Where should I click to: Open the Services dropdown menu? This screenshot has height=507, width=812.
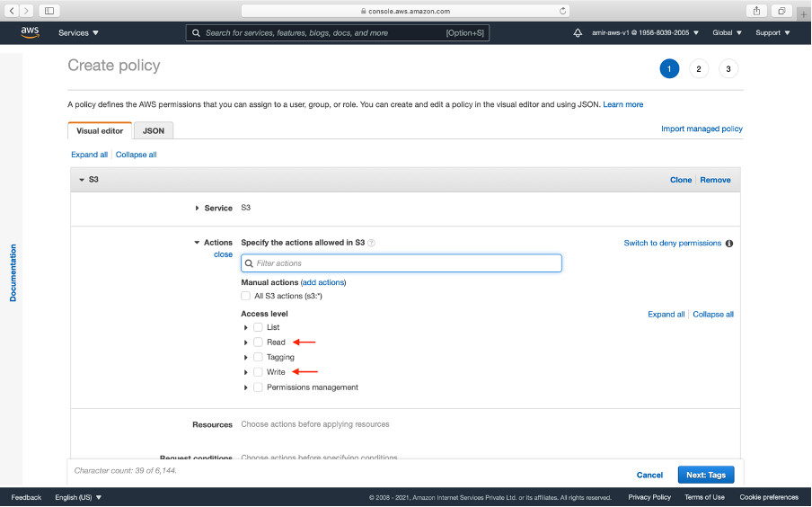[78, 32]
